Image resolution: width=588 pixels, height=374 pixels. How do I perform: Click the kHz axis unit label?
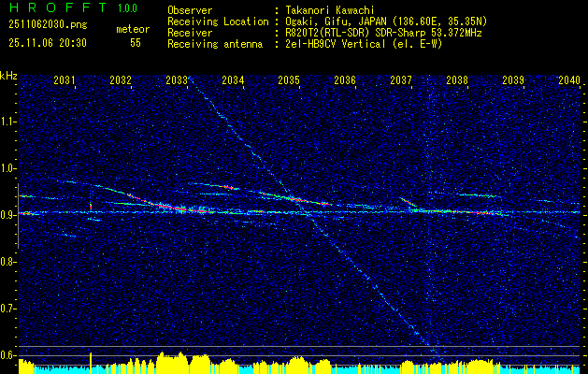point(8,76)
